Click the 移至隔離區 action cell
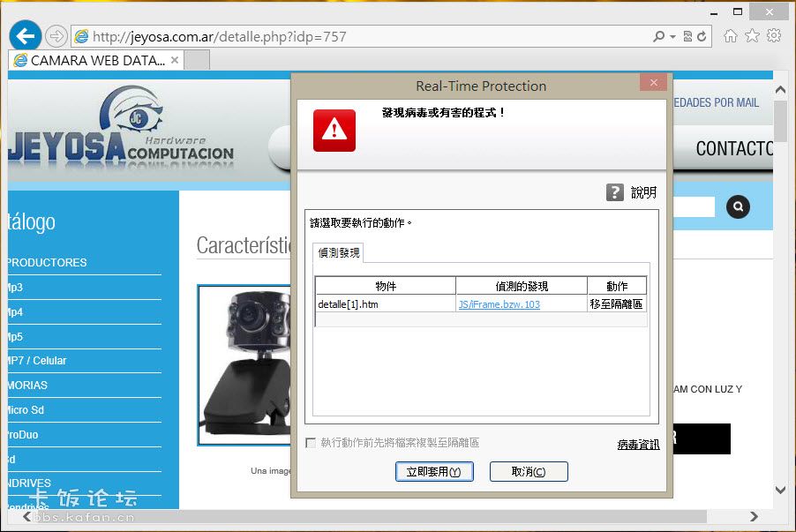Viewport: 796px width, 532px height. pos(616,304)
